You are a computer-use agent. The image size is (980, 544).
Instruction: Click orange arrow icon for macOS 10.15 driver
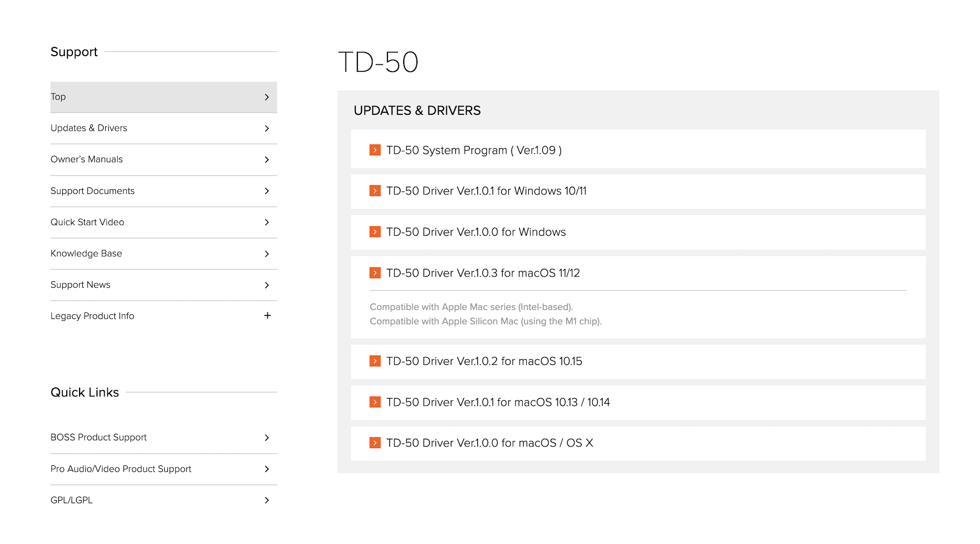[375, 361]
